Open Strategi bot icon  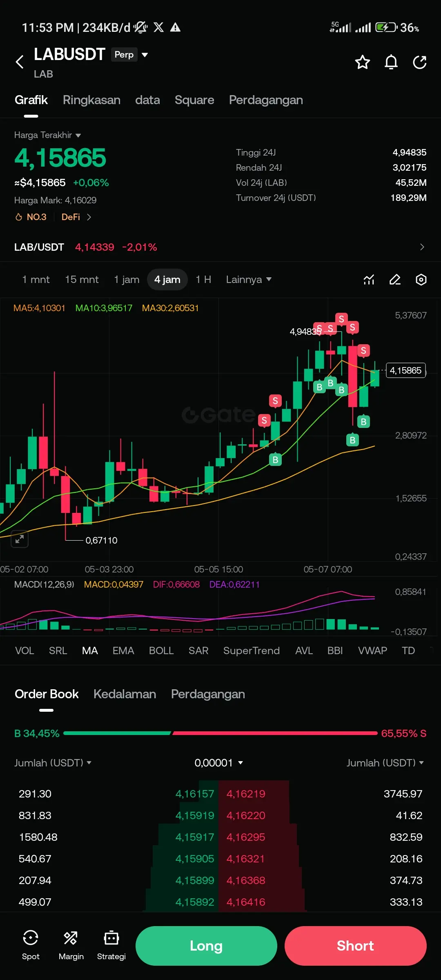(x=111, y=945)
